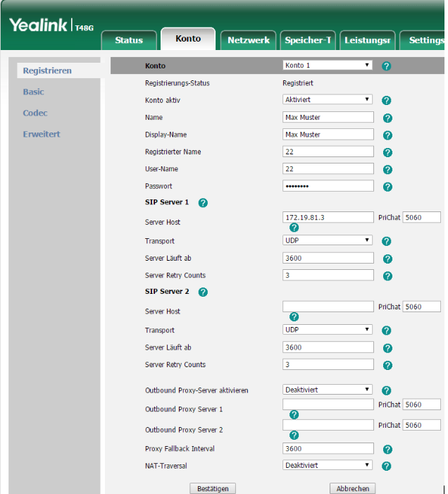Click SIP Server 1 port 5060 field

tap(421, 217)
